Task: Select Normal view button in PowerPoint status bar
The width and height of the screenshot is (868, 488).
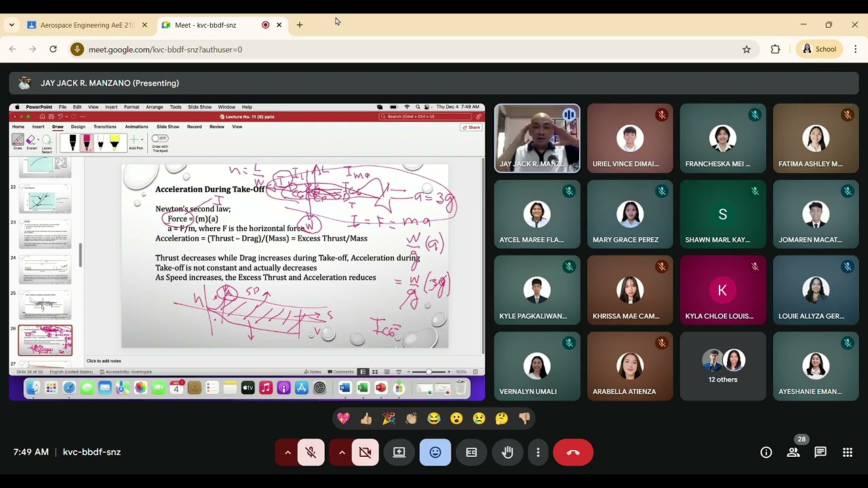Action: [363, 371]
